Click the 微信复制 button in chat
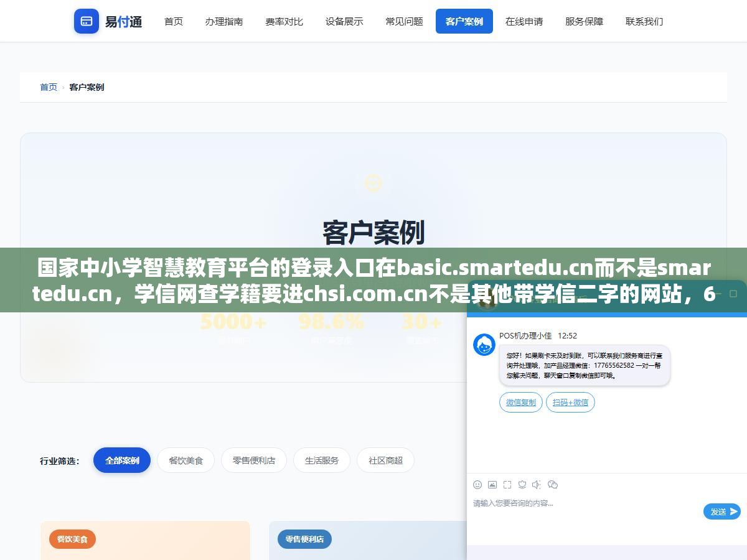The height and width of the screenshot is (560, 747). [521, 403]
